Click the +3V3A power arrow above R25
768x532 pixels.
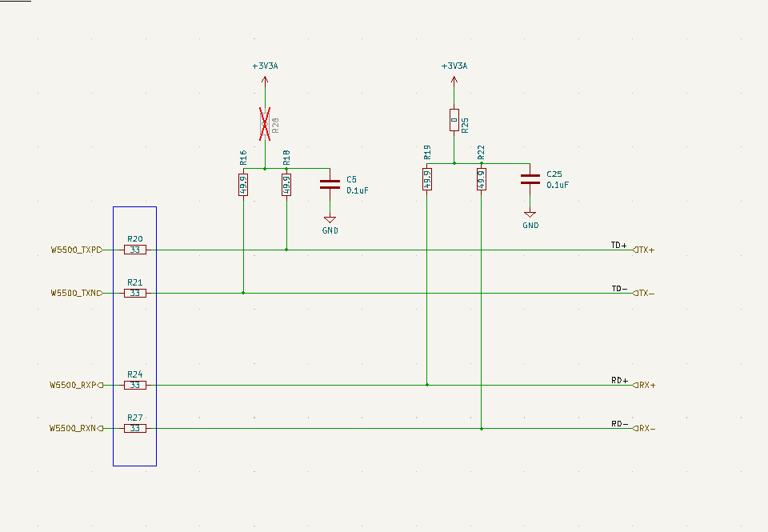pos(454,82)
